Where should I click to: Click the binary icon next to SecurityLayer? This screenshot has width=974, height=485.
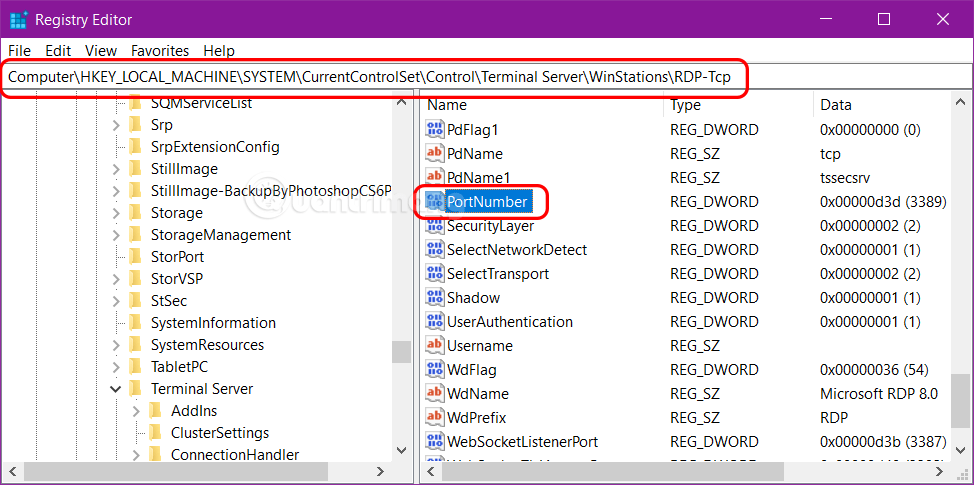click(x=435, y=226)
